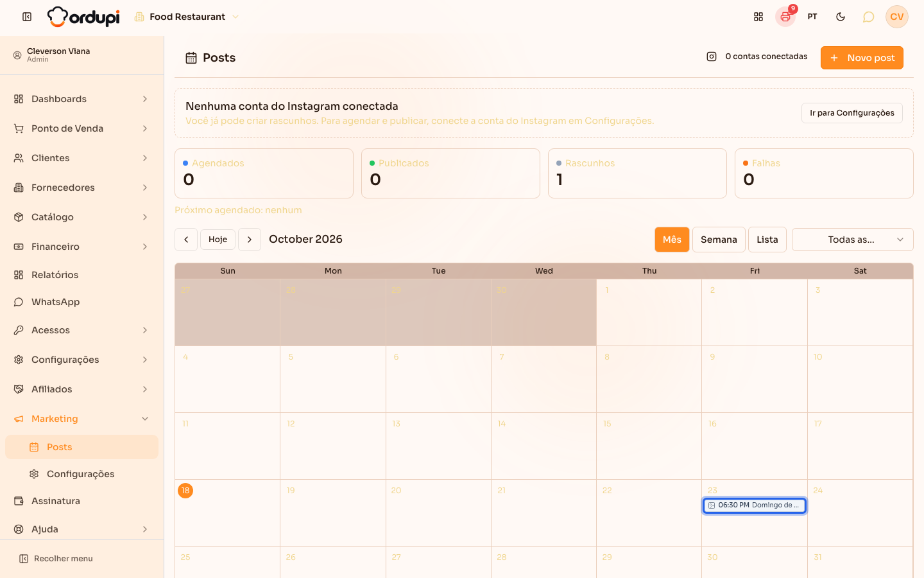Go to previous month with left arrow
This screenshot has width=924, height=578.
coord(186,240)
